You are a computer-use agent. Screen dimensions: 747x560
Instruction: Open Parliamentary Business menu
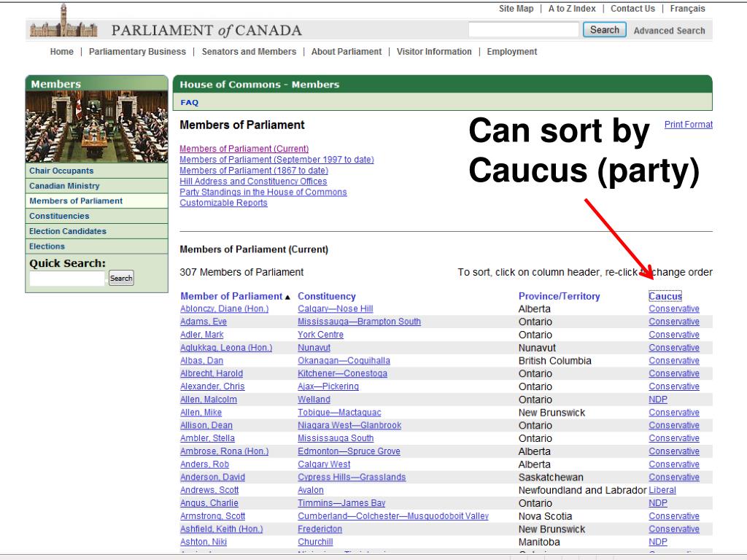point(137,52)
